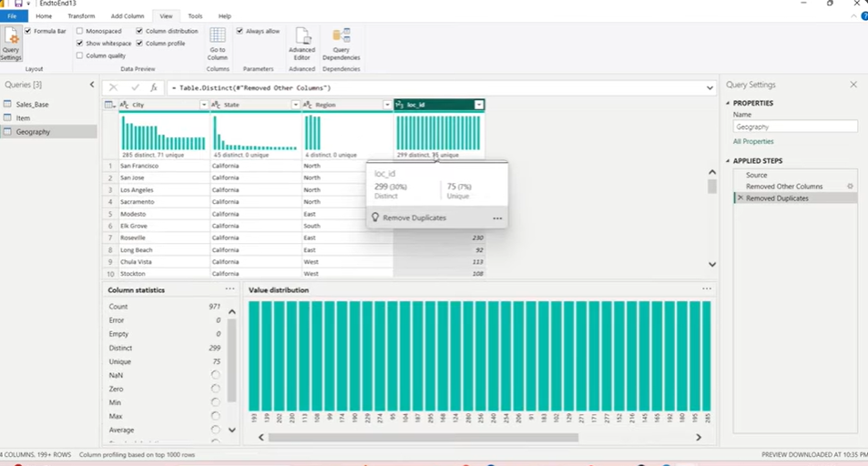This screenshot has height=466, width=868.
Task: Close the Query Settings pane
Action: click(x=853, y=85)
